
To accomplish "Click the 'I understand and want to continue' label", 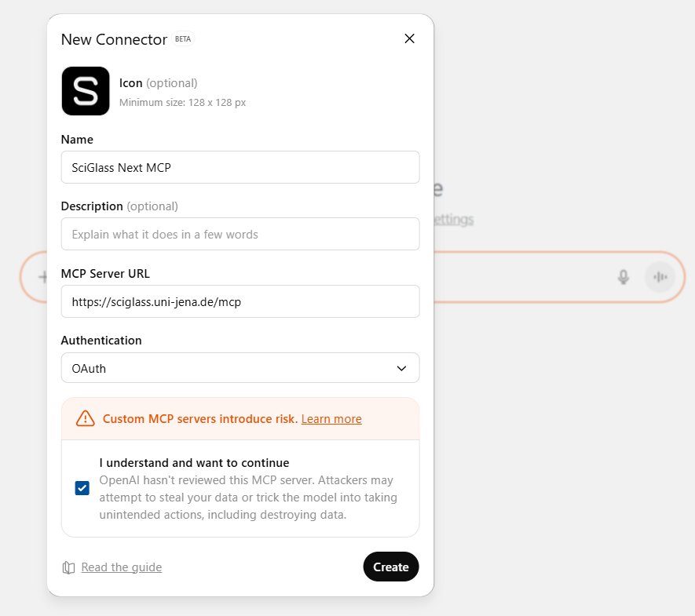I will (x=194, y=463).
